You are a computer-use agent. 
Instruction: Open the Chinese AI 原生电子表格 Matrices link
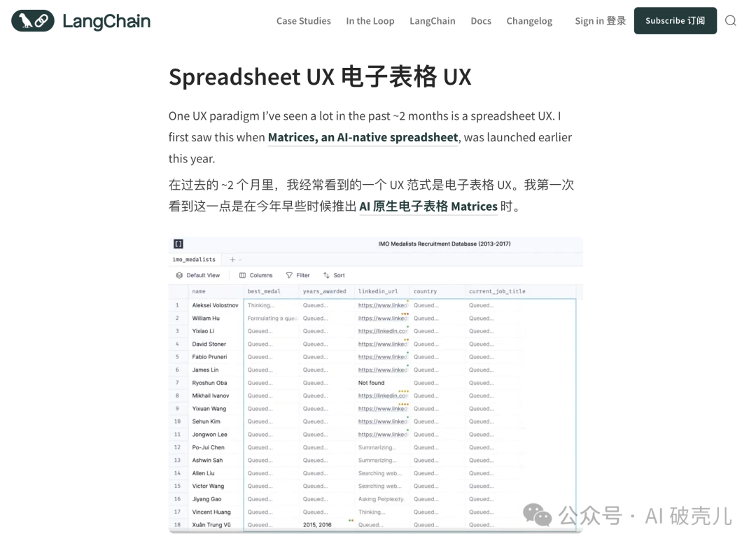coord(428,206)
